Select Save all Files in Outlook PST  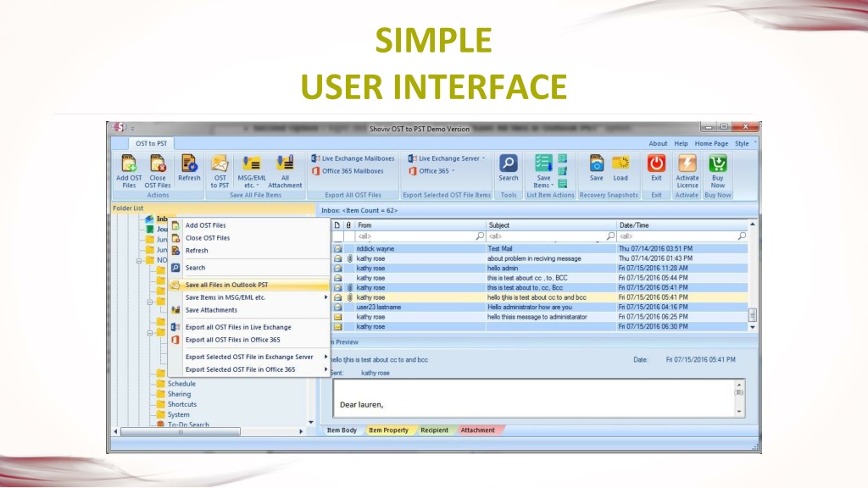(x=249, y=285)
